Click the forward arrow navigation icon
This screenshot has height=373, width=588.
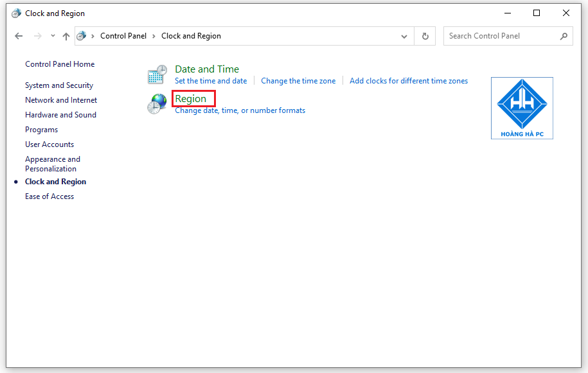37,36
